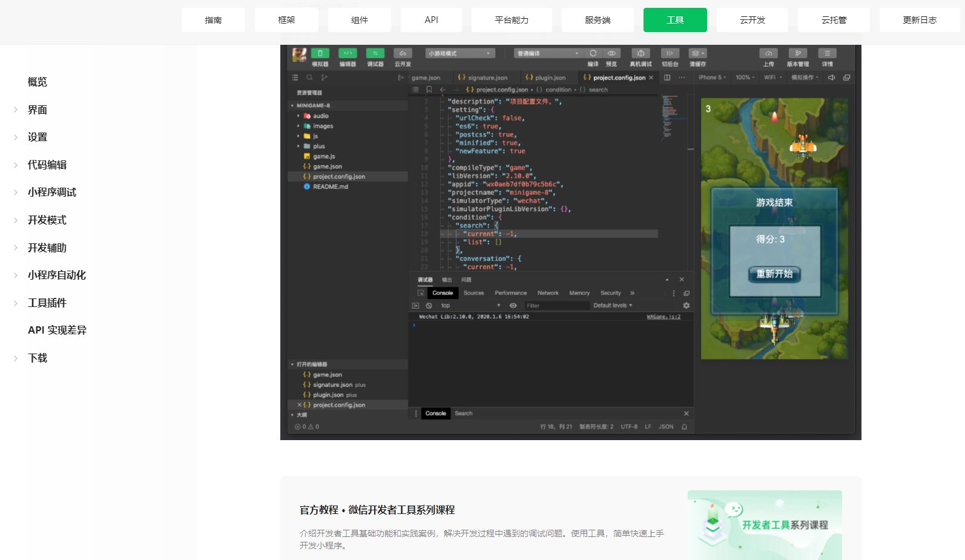This screenshot has width=965, height=560.
Task: Open the 界面 sidebar section
Action: click(38, 110)
